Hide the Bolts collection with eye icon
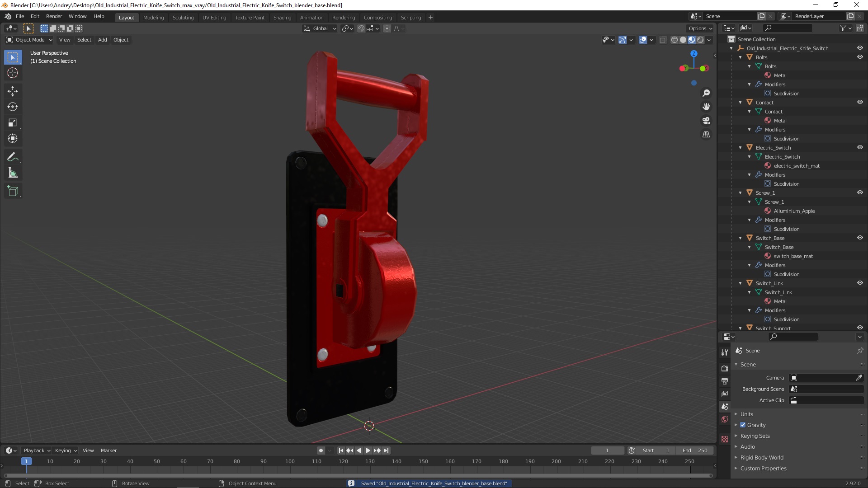The width and height of the screenshot is (868, 488). pyautogui.click(x=860, y=57)
